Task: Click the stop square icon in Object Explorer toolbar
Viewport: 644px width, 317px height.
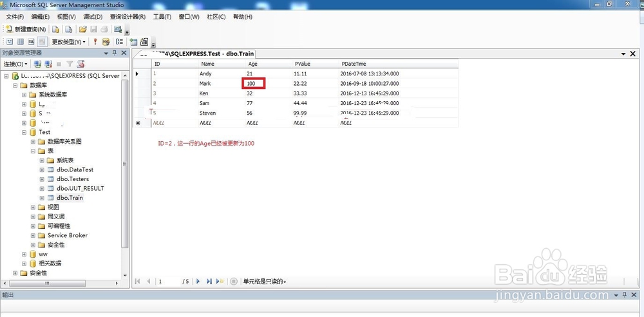Action: pos(59,64)
